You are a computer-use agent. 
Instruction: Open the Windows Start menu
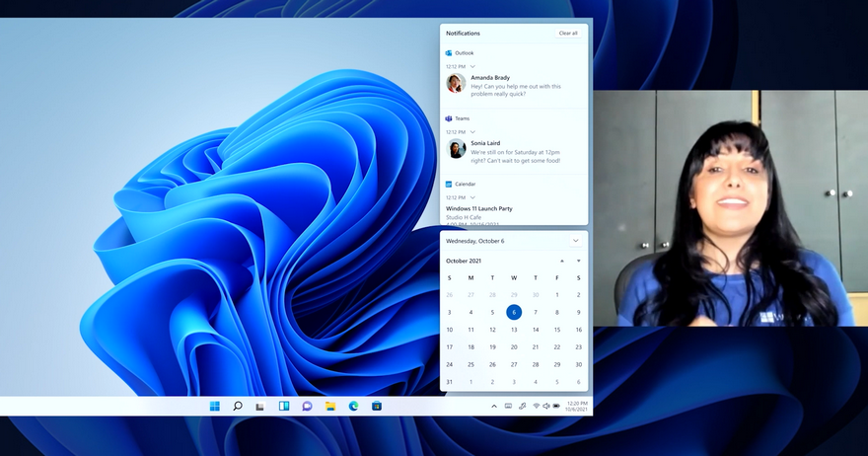pyautogui.click(x=215, y=406)
